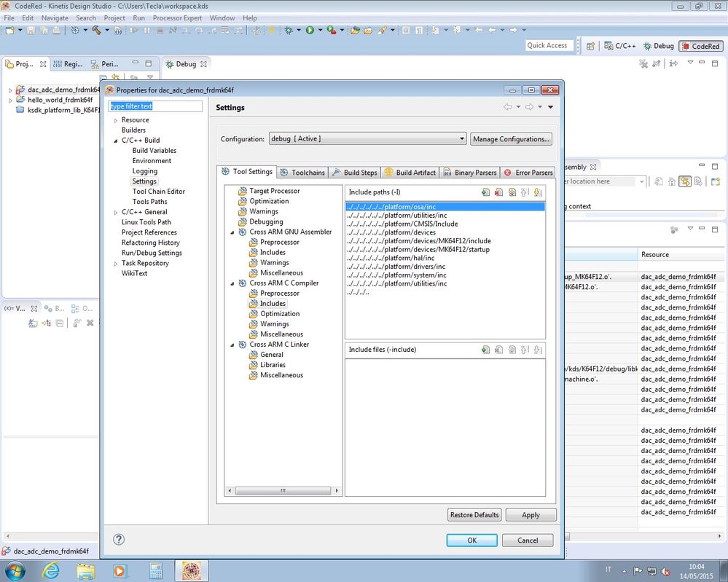Switch to the Toolchains tab
The width and height of the screenshot is (728, 582).
click(x=302, y=172)
